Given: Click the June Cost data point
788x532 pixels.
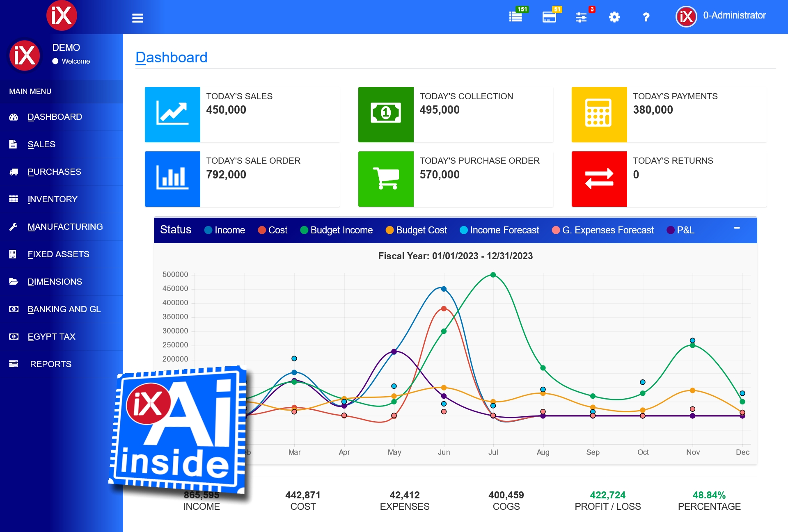Looking at the screenshot, I should tap(444, 308).
